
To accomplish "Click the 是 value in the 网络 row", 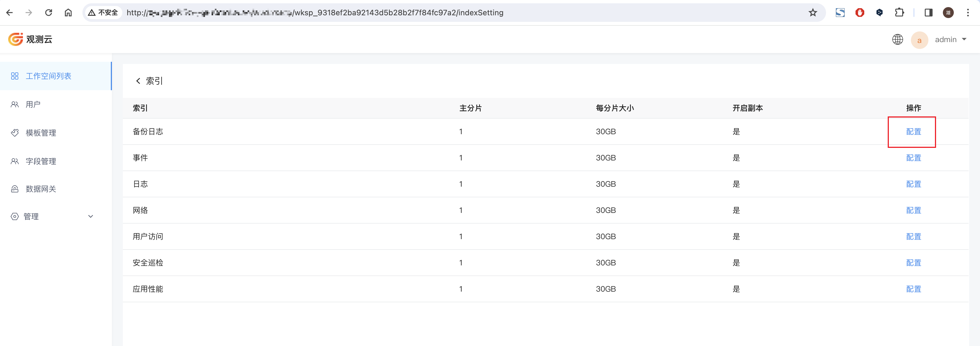I will (x=736, y=210).
